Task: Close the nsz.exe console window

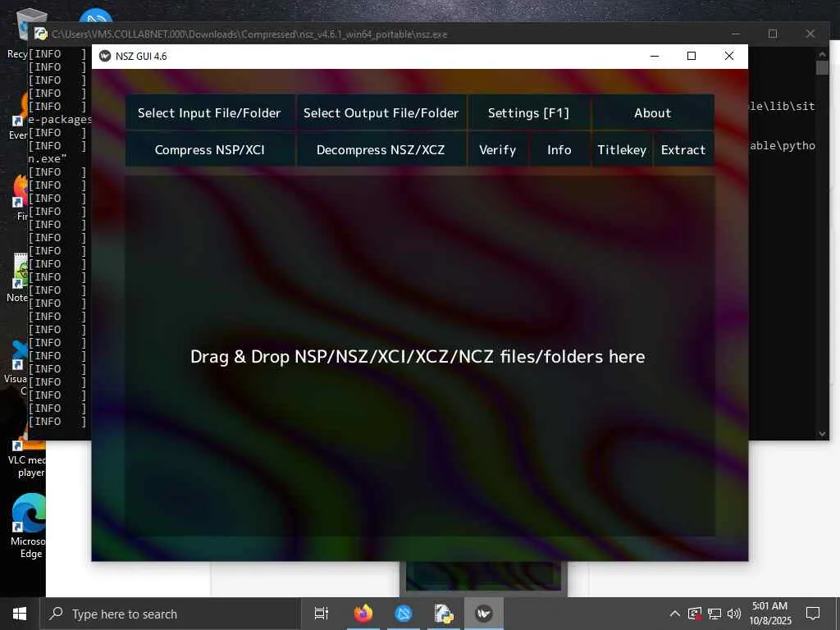Action: point(810,34)
